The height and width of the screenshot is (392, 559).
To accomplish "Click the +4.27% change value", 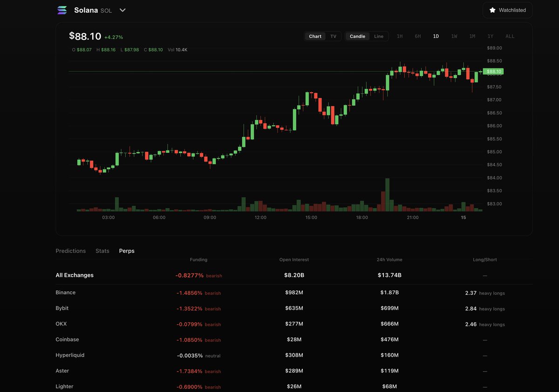I will [114, 37].
